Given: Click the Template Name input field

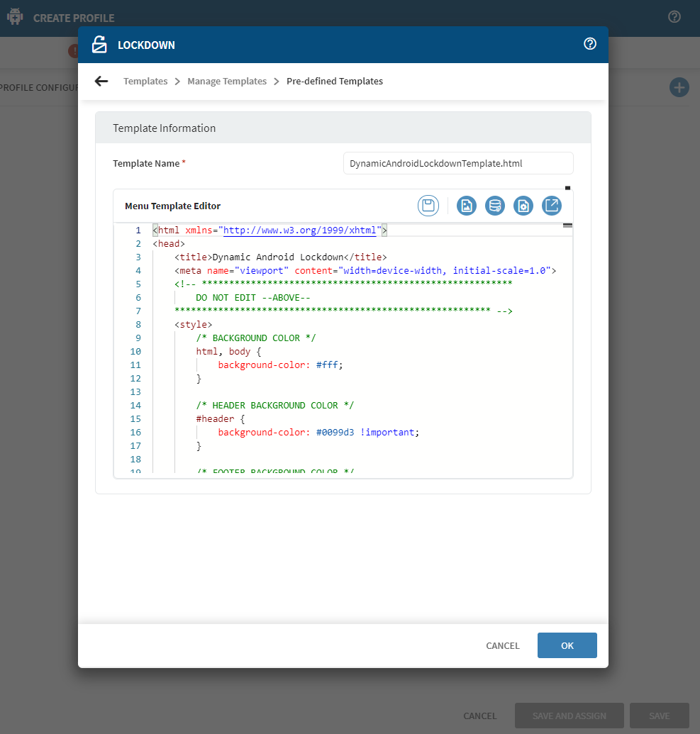Looking at the screenshot, I should [457, 163].
